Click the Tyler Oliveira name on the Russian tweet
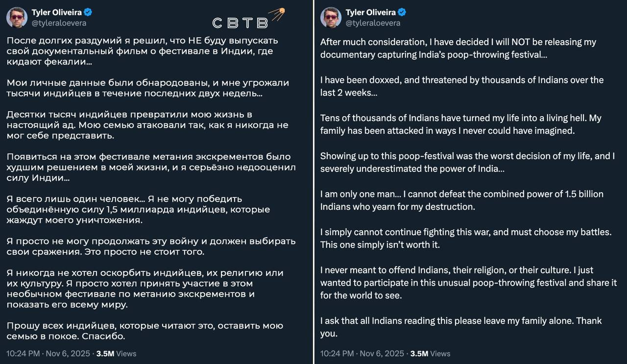627x364 pixels. 57,12
